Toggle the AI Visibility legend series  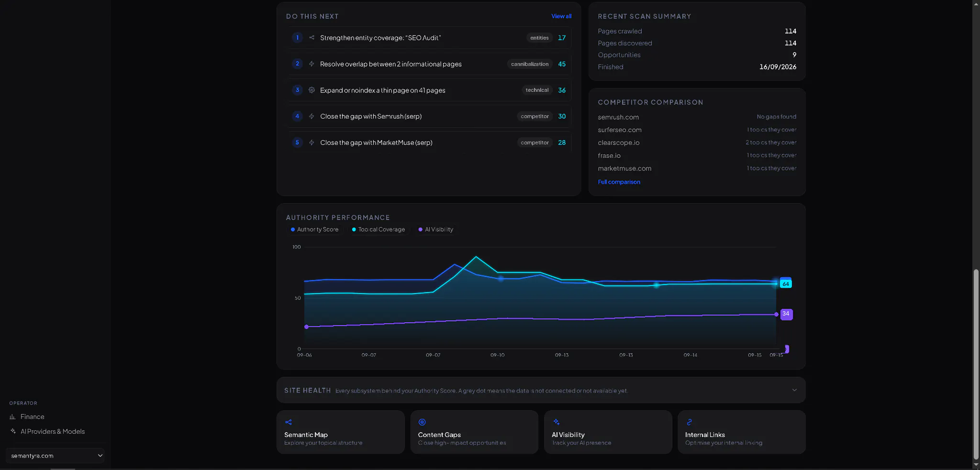tap(436, 230)
